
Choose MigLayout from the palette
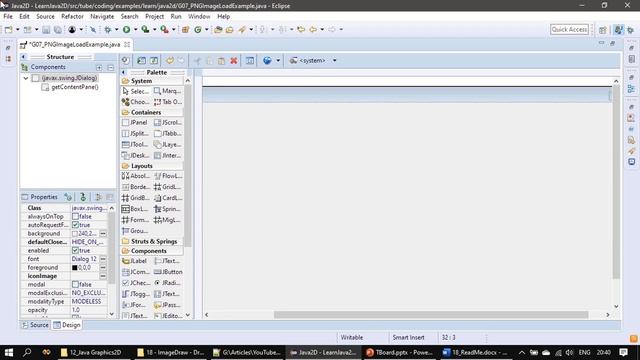click(167, 220)
